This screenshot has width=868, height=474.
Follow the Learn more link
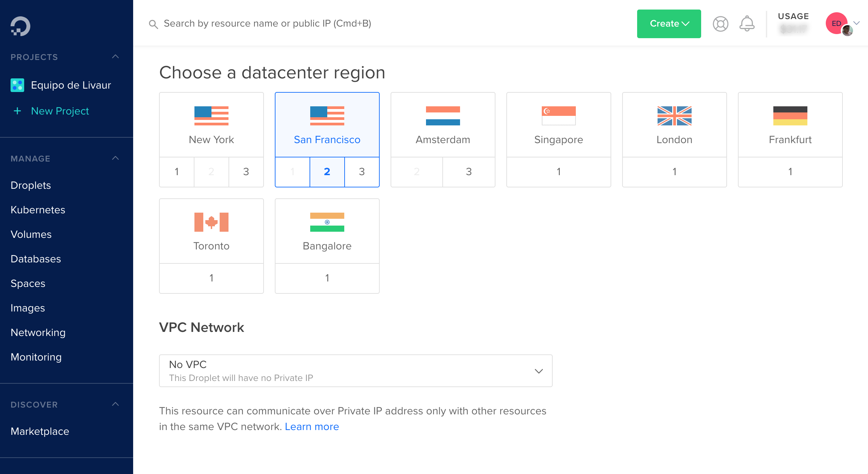[x=312, y=427]
